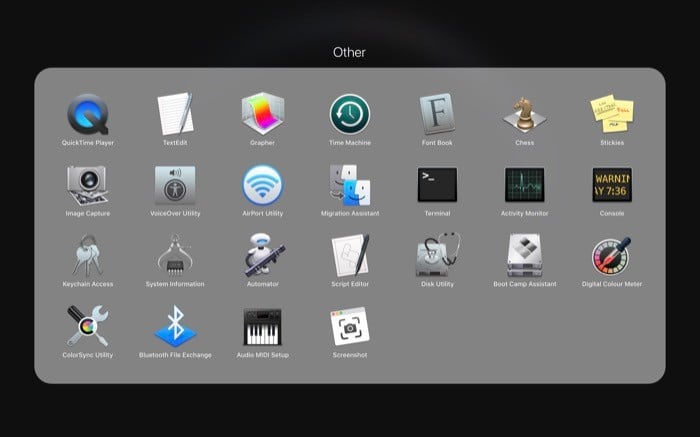Open Migration Assistant

350,185
